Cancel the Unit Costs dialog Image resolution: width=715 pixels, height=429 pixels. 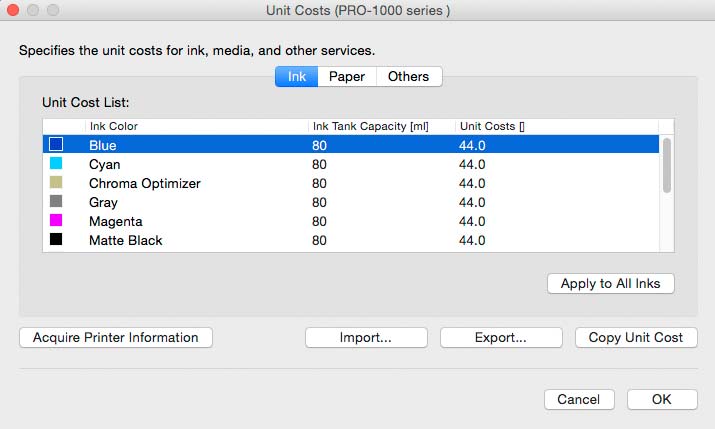pos(579,399)
